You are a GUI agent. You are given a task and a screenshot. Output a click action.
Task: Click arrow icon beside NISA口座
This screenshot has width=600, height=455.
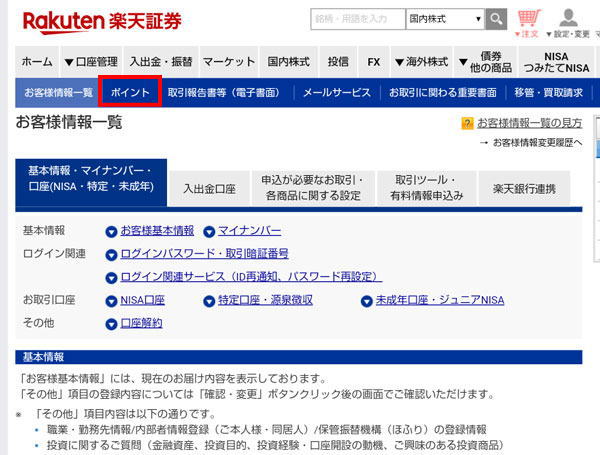coord(112,300)
